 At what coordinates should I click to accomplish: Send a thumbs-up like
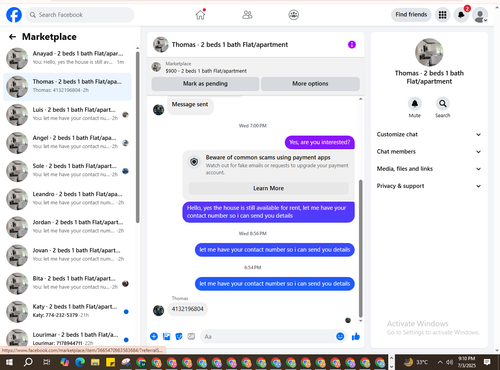356,336
